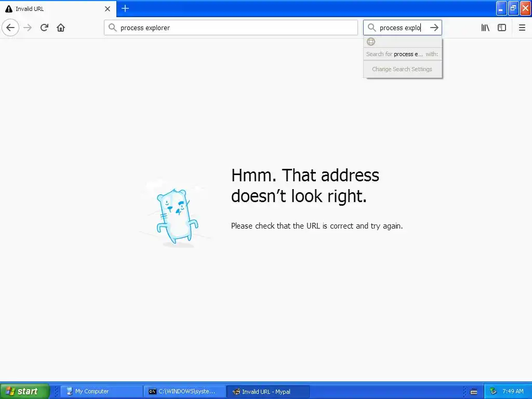Viewport: 532px width, 399px height.
Task: Focus the search box with process explo
Action: pos(403,28)
